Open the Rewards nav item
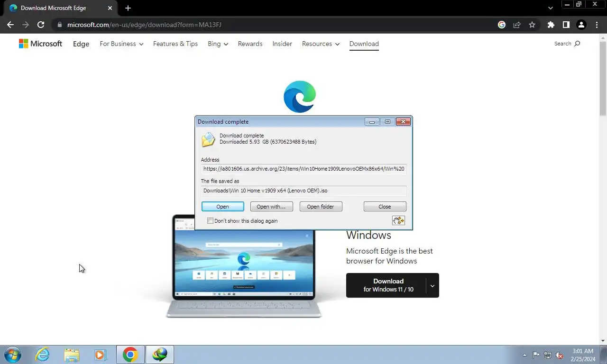The height and width of the screenshot is (364, 607). 250,44
